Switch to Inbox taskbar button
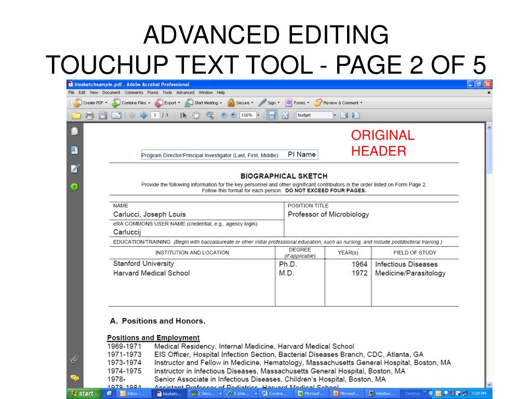The height and width of the screenshot is (399, 532). [x=134, y=394]
